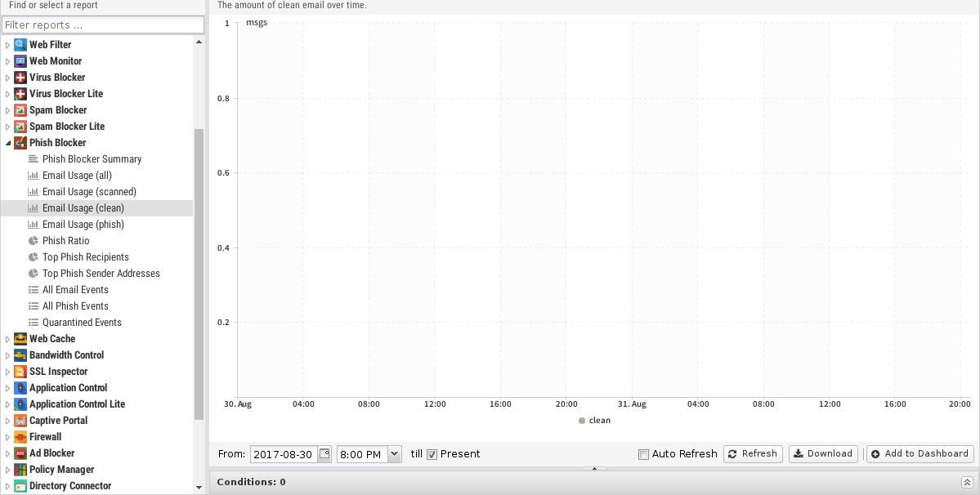Click the Phish Ratio pie chart icon
The image size is (980, 495).
click(x=34, y=241)
